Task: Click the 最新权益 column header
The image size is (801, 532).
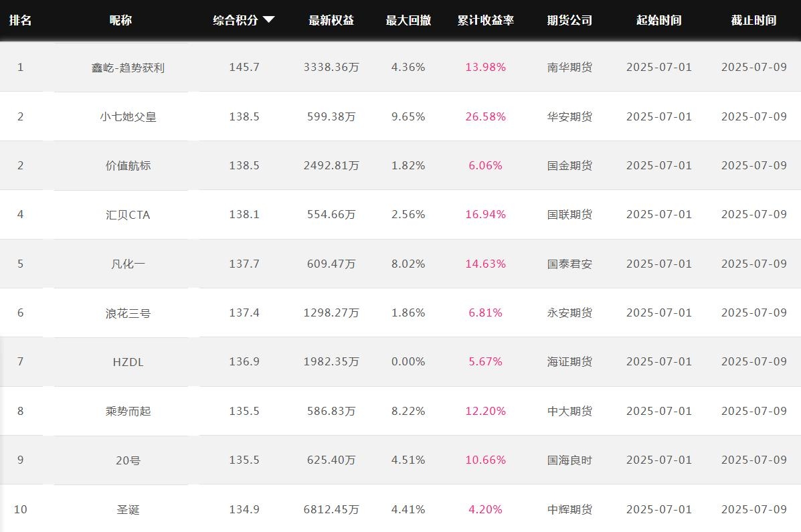Action: [x=331, y=20]
